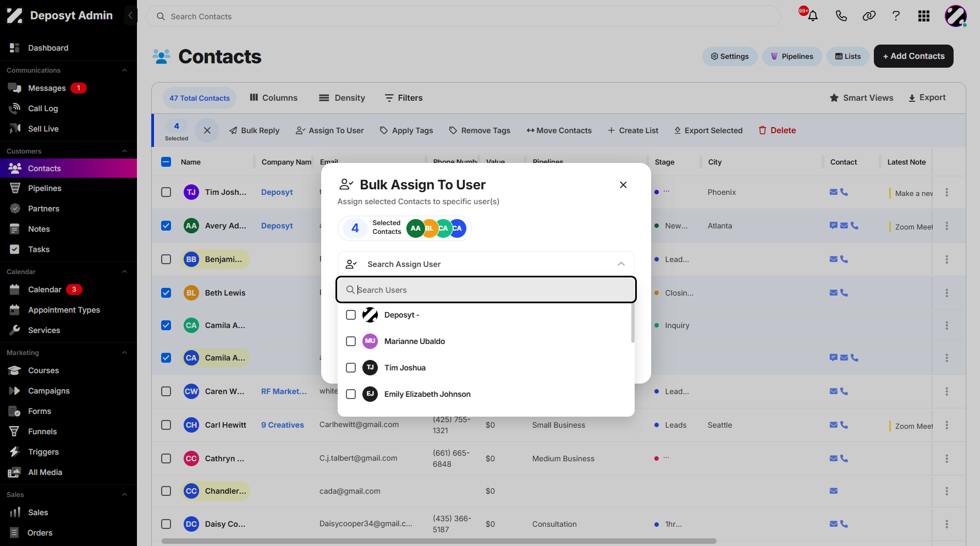Open row options for Tim Josh contact

(946, 192)
